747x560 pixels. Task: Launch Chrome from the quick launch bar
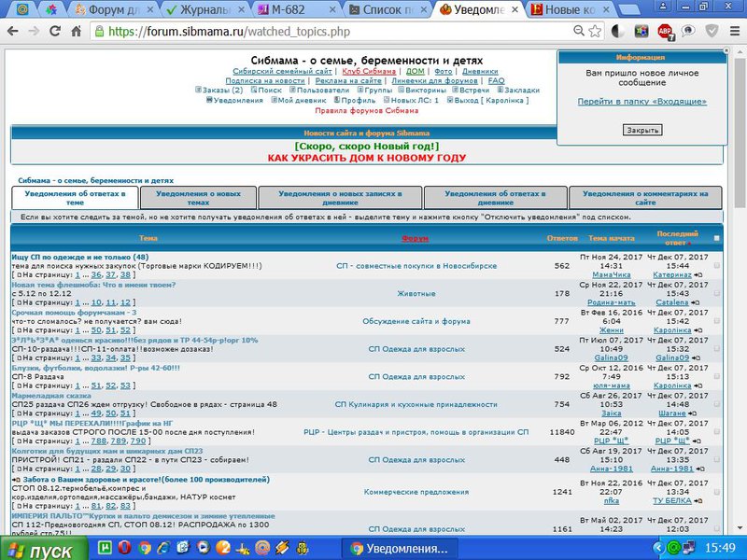145,548
